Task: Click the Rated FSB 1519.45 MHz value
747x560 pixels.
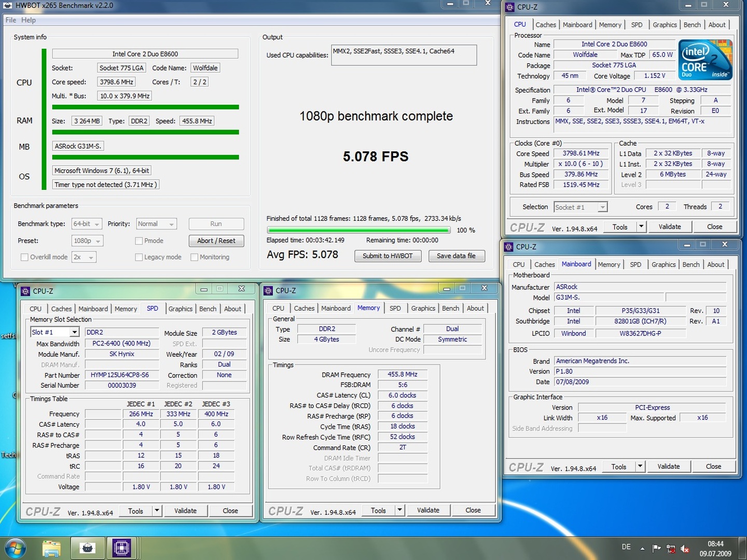Action: (581, 185)
